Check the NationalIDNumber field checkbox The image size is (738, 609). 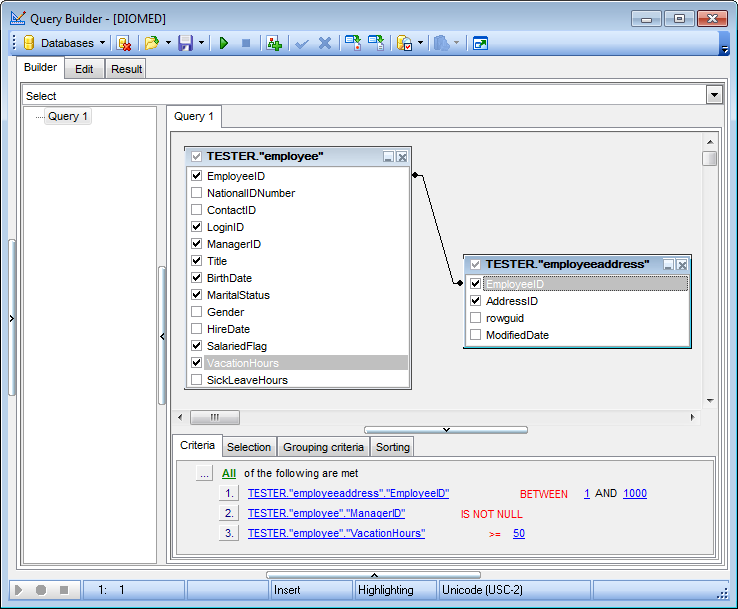click(197, 193)
